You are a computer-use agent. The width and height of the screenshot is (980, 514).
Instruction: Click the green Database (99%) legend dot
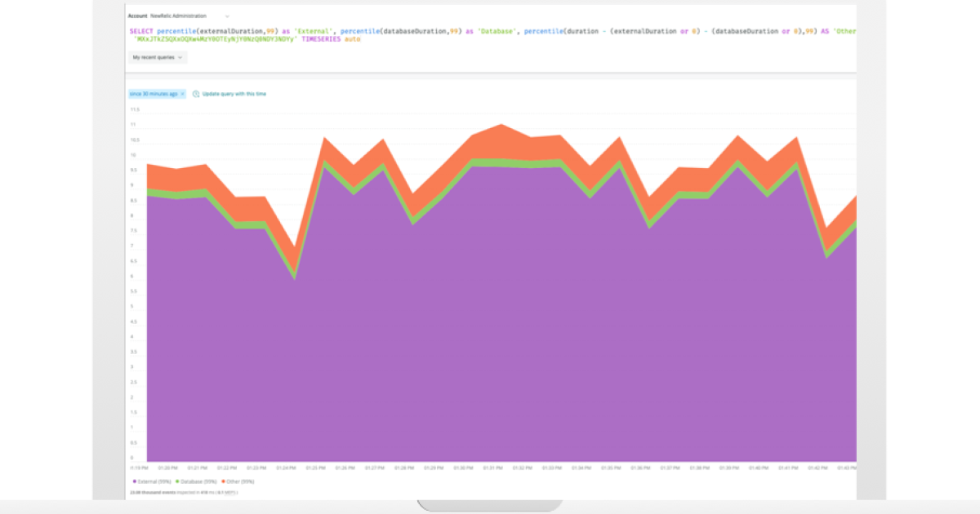(x=176, y=481)
